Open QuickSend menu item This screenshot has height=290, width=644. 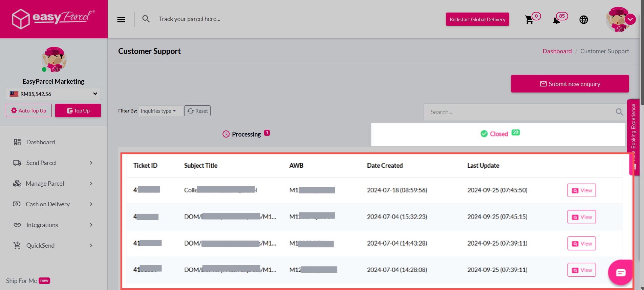click(x=40, y=246)
